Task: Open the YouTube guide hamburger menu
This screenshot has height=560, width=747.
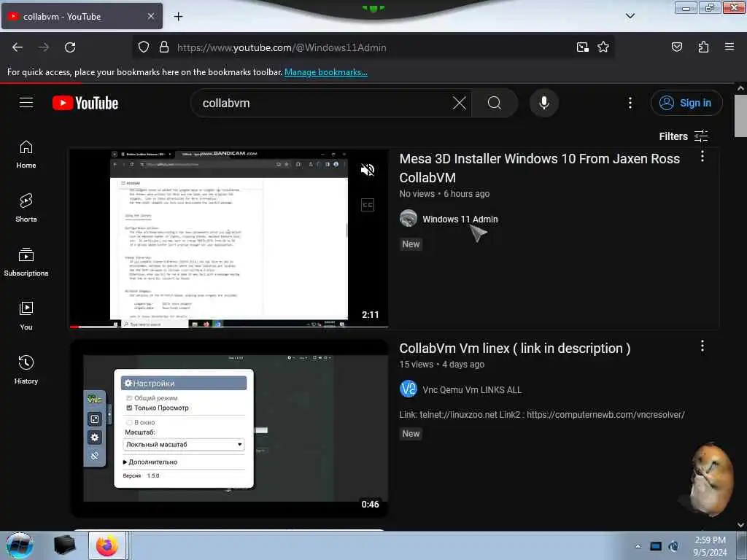Action: tap(26, 103)
